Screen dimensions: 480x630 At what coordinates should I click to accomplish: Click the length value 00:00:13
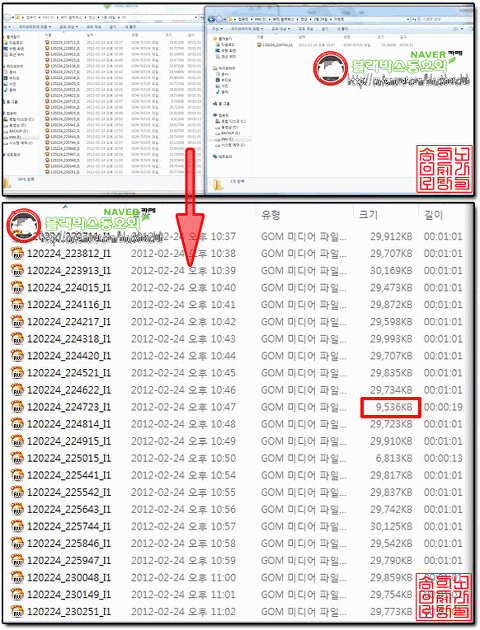click(443, 458)
